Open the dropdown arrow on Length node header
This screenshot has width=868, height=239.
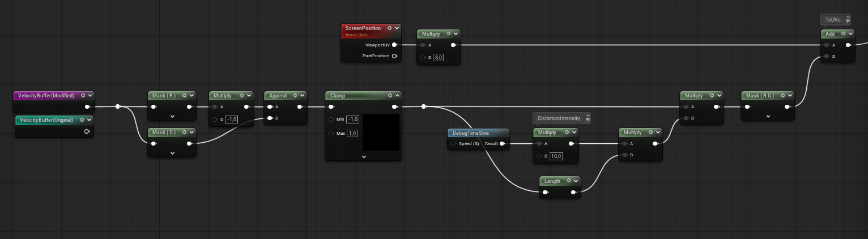click(x=576, y=181)
